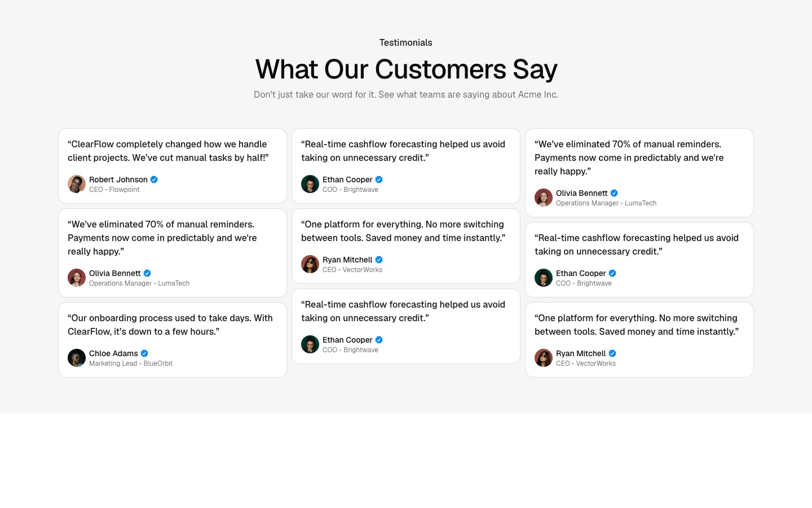Click the subtitle mentioning Acme Inc.
The width and height of the screenshot is (812, 508).
pyautogui.click(x=406, y=94)
